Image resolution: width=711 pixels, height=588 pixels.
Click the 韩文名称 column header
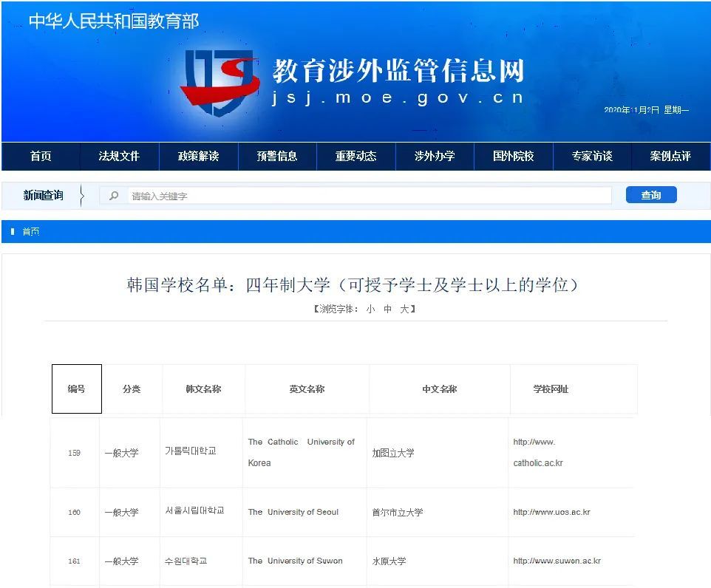click(x=203, y=389)
